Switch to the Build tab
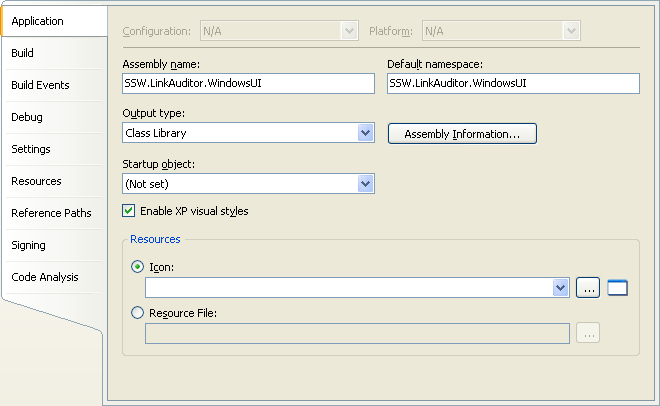The height and width of the screenshot is (406, 660). pos(23,53)
